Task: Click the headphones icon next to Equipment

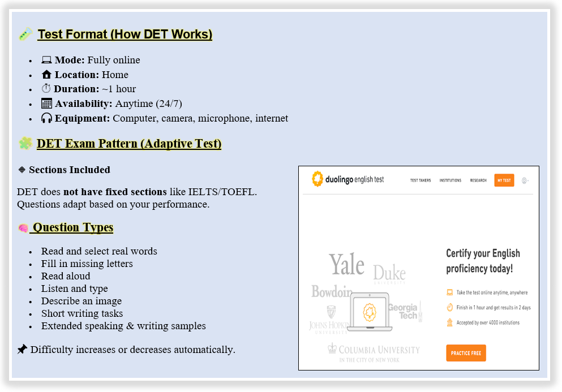Action: pos(46,118)
